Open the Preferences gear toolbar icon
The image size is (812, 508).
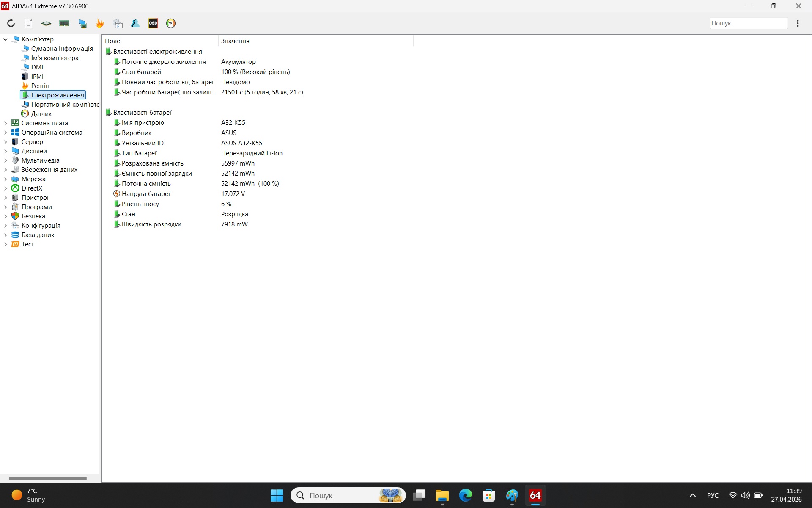click(x=118, y=23)
